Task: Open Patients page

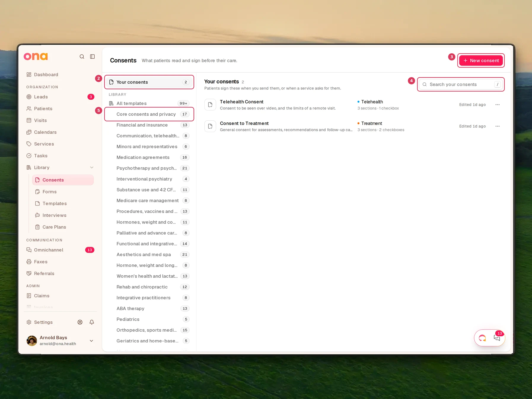Action: (60, 109)
